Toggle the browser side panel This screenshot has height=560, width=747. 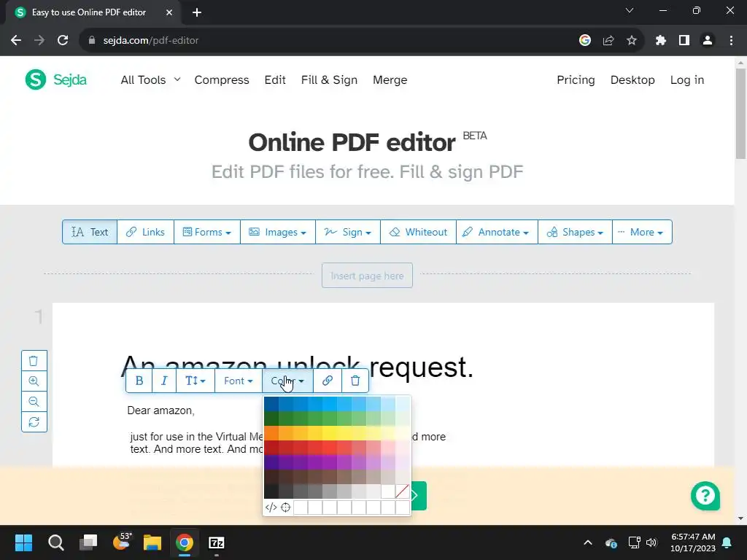684,41
